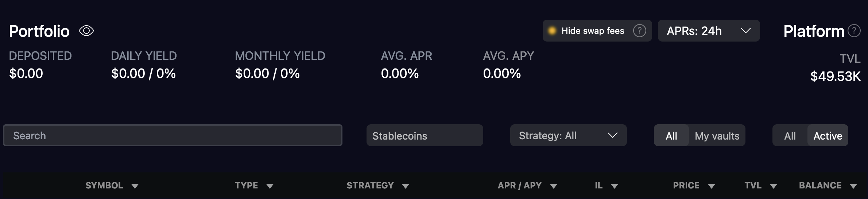The height and width of the screenshot is (199, 868).
Task: Toggle portfolio visibility eye icon
Action: coord(86,31)
